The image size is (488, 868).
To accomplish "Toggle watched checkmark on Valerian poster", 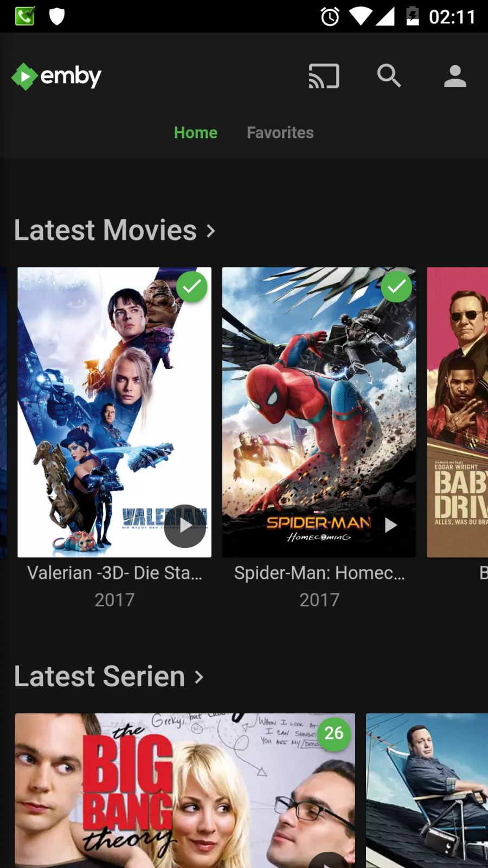I will pyautogui.click(x=192, y=287).
